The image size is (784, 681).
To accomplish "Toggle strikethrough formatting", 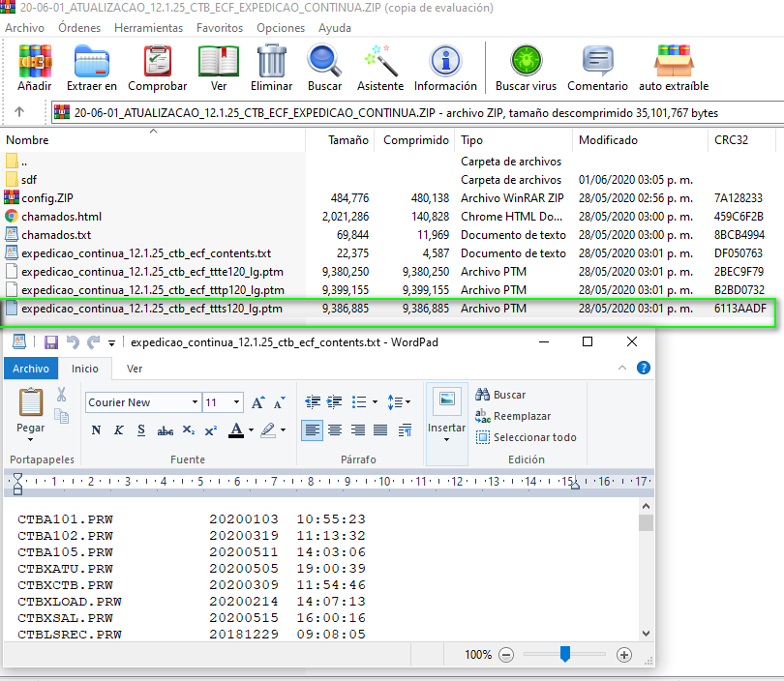I will click(165, 430).
